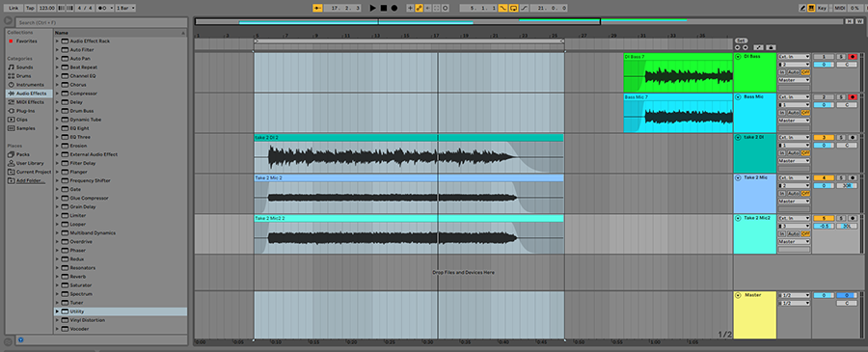Click the Capture MIDI icon
Viewport: 868px width, 352px height.
coord(436,8)
